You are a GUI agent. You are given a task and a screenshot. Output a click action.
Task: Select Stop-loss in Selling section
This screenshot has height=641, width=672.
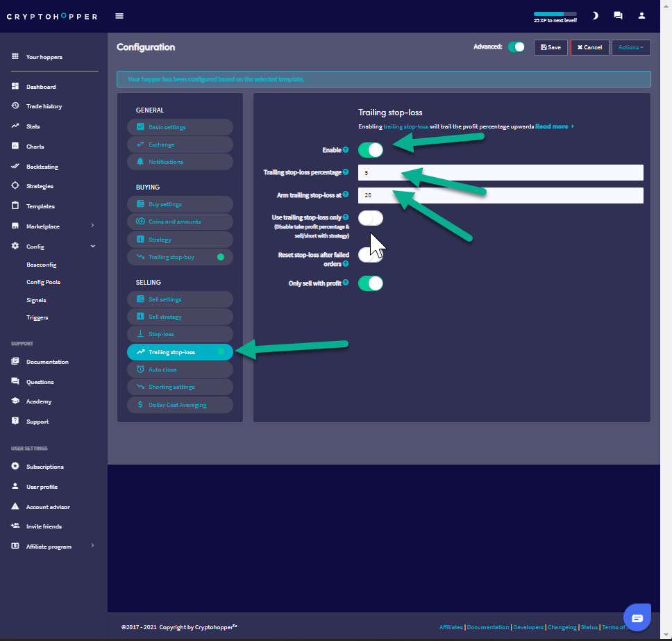point(180,334)
